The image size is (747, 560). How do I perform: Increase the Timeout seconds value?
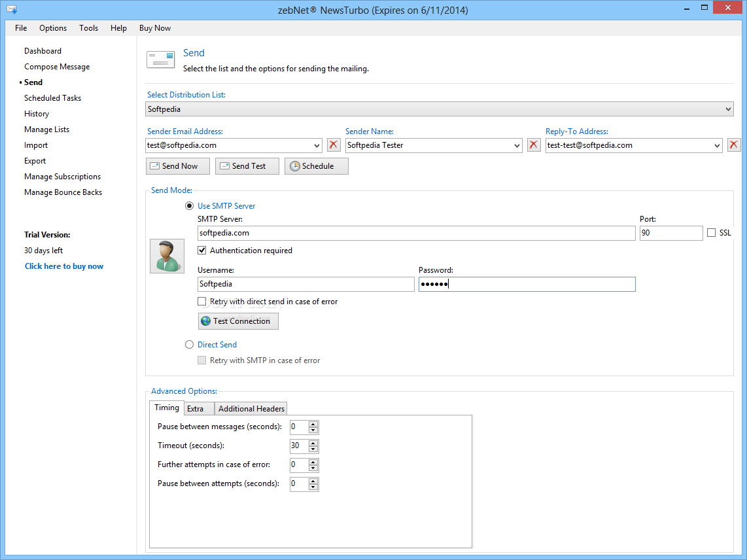[x=313, y=443]
